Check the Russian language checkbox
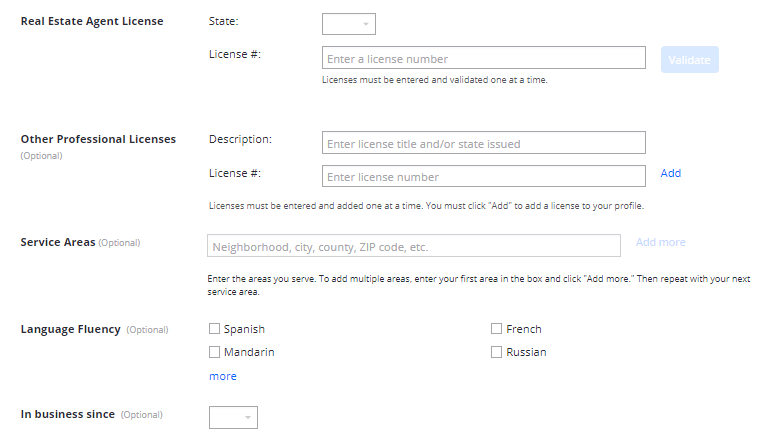This screenshot has height=434, width=771. (x=496, y=352)
